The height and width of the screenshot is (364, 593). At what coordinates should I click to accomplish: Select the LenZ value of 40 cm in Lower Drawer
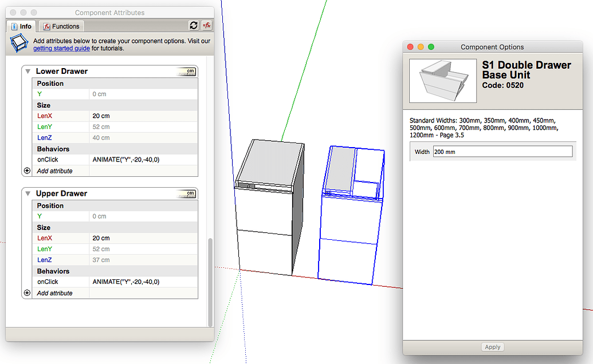[102, 137]
